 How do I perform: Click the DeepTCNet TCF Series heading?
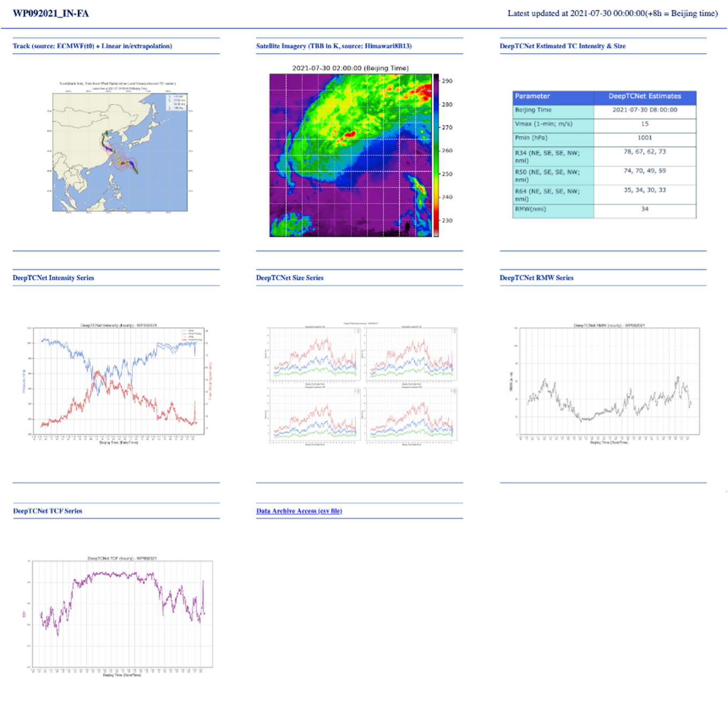point(48,511)
